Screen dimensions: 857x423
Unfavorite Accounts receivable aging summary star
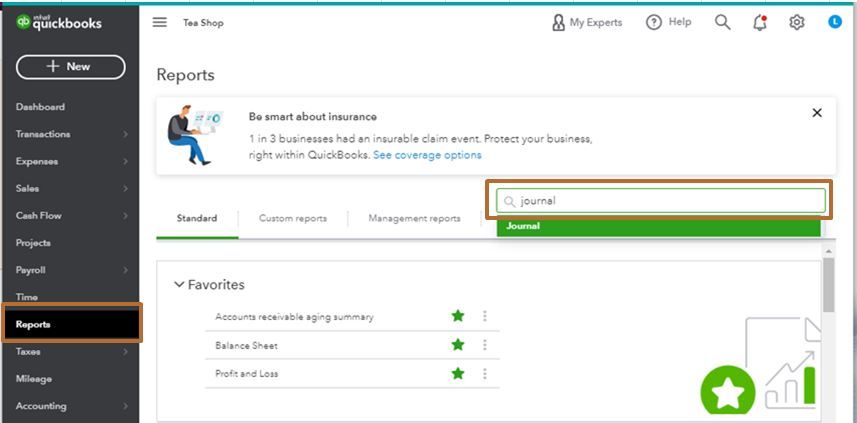pyautogui.click(x=458, y=316)
